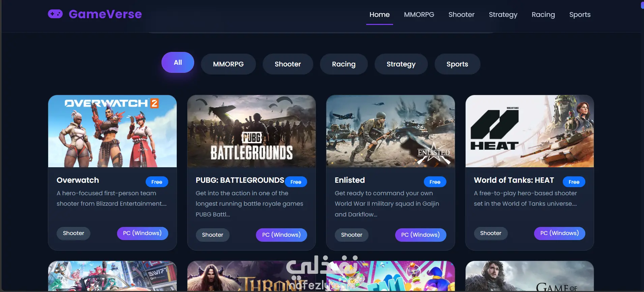This screenshot has width=644, height=292.
Task: Open Strategy in the top navigation
Action: [x=503, y=14]
